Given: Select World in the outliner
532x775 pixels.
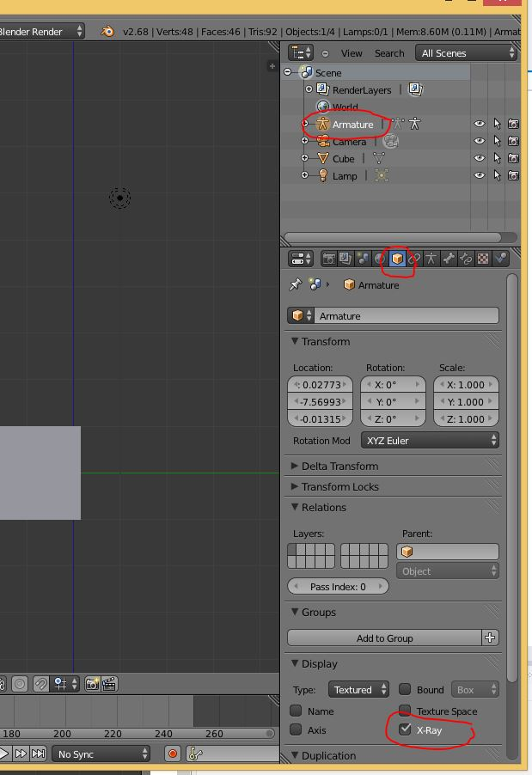Looking at the screenshot, I should click(345, 107).
